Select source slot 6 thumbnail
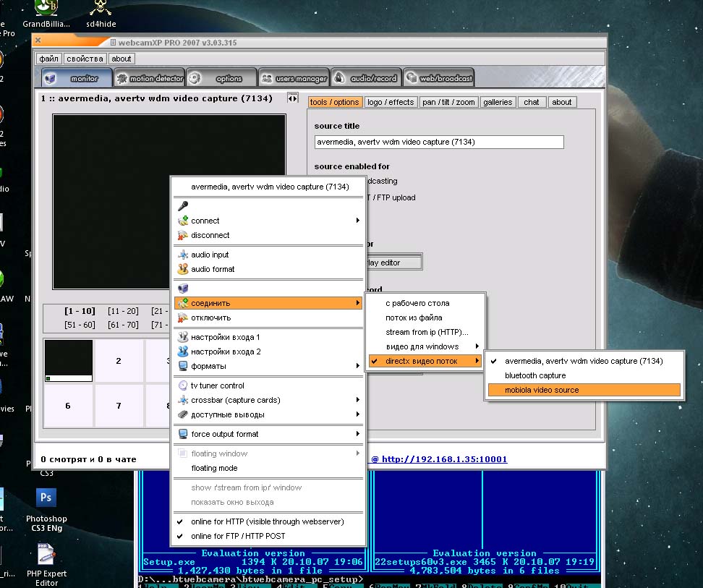This screenshot has width=703, height=588. (x=68, y=406)
